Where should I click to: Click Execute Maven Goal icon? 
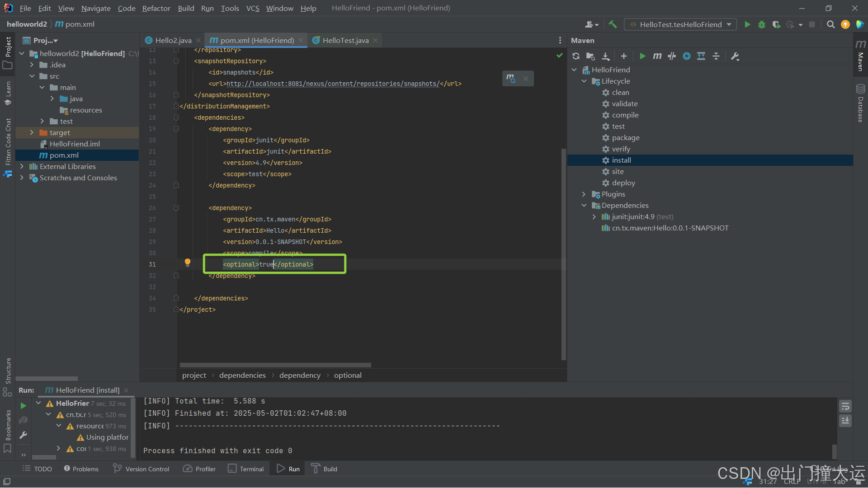[x=657, y=56]
